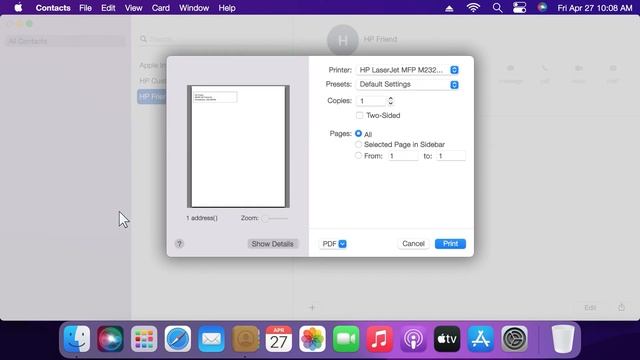Open Calendar from the Dock
This screenshot has width=640, height=360.
[x=279, y=339]
